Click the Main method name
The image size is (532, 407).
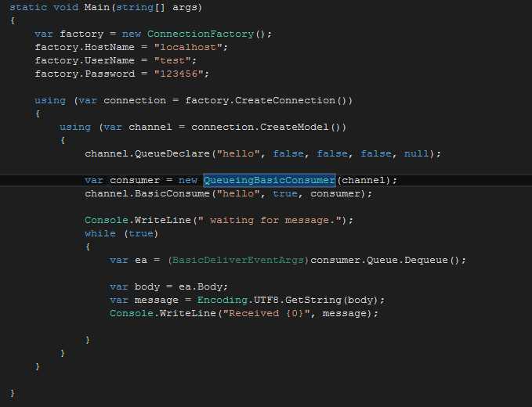click(97, 7)
